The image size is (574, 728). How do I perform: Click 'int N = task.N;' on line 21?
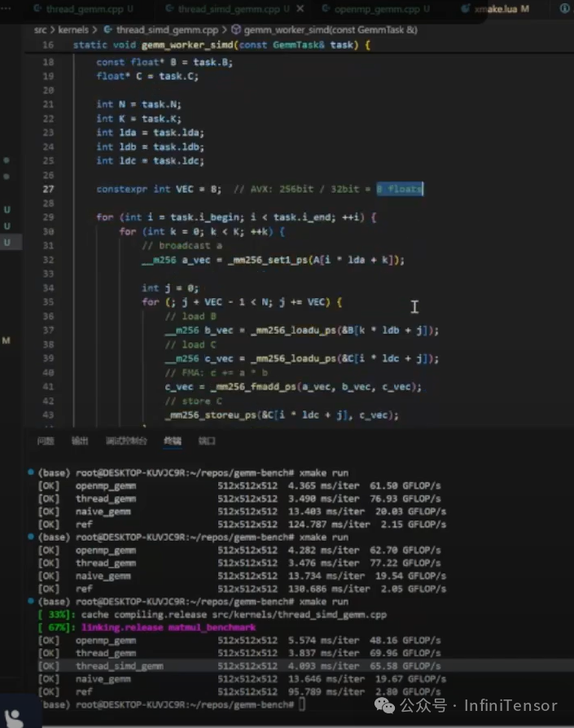tap(138, 104)
